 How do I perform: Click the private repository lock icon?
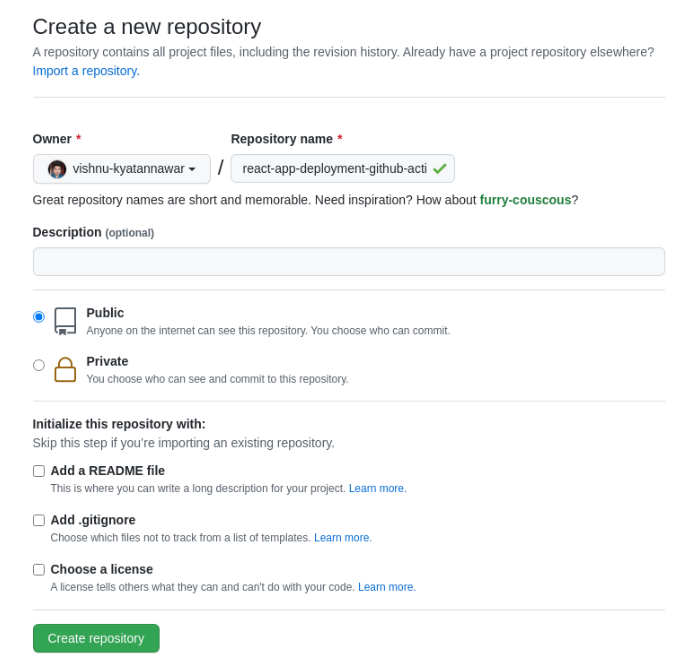65,369
